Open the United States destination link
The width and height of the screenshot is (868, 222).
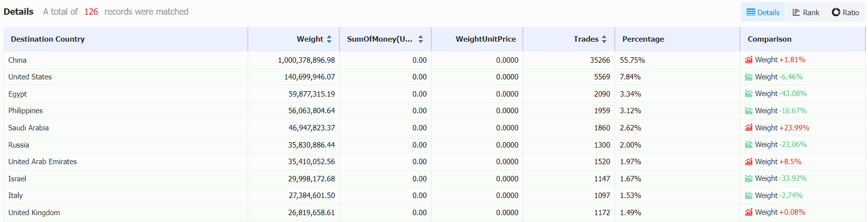coord(30,77)
